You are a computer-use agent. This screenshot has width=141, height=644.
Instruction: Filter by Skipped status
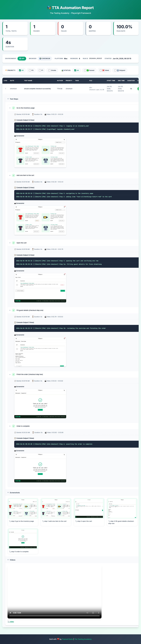(115, 70)
